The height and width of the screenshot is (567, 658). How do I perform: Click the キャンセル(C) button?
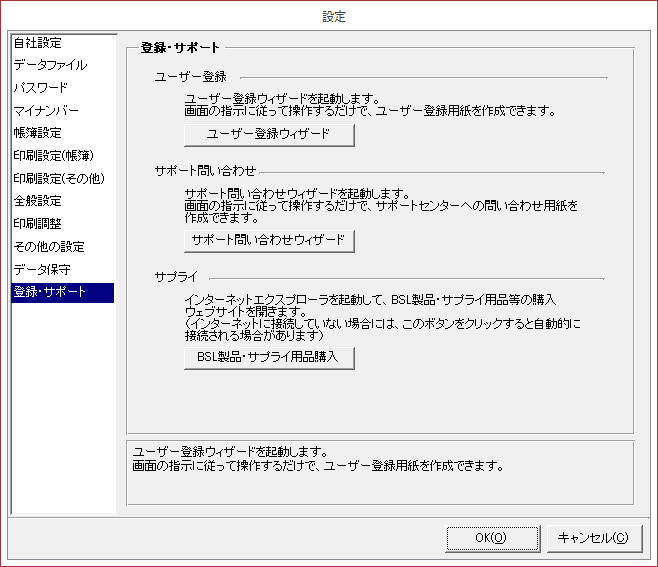594,538
